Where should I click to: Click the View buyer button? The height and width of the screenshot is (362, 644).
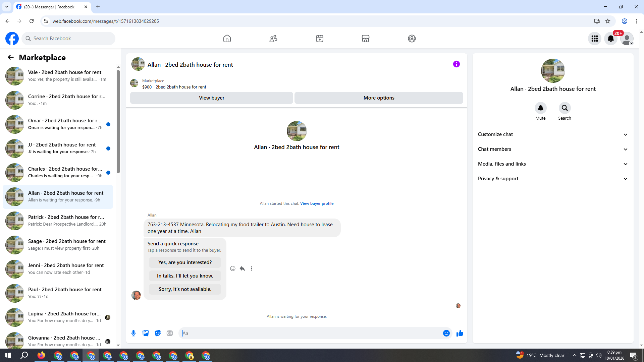pyautogui.click(x=211, y=98)
